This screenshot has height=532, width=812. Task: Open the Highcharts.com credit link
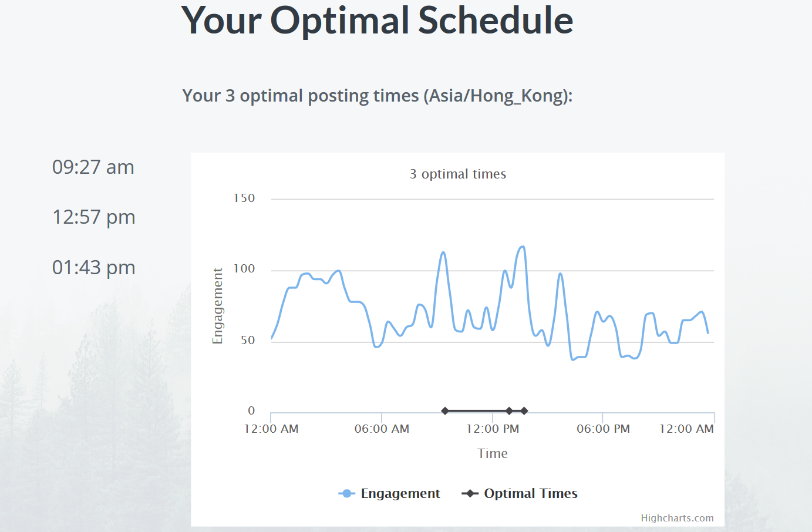tap(677, 518)
